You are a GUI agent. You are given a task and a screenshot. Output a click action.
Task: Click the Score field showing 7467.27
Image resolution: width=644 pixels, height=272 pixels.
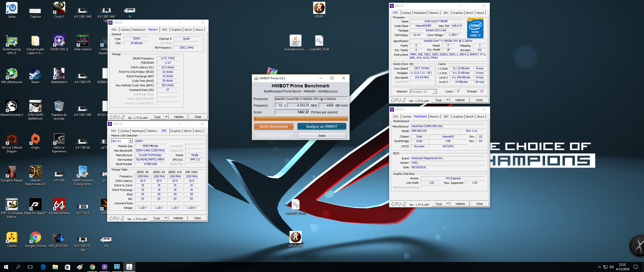pos(292,112)
